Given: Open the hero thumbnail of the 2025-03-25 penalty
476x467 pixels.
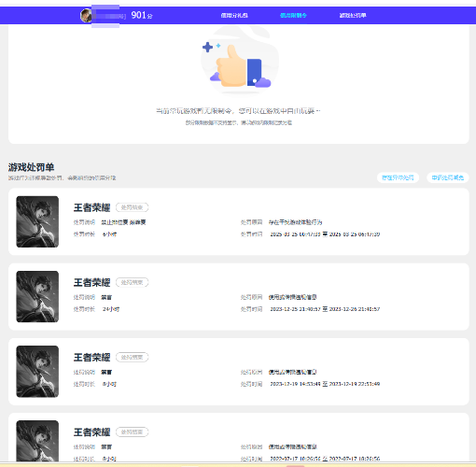Looking at the screenshot, I should [x=37, y=221].
